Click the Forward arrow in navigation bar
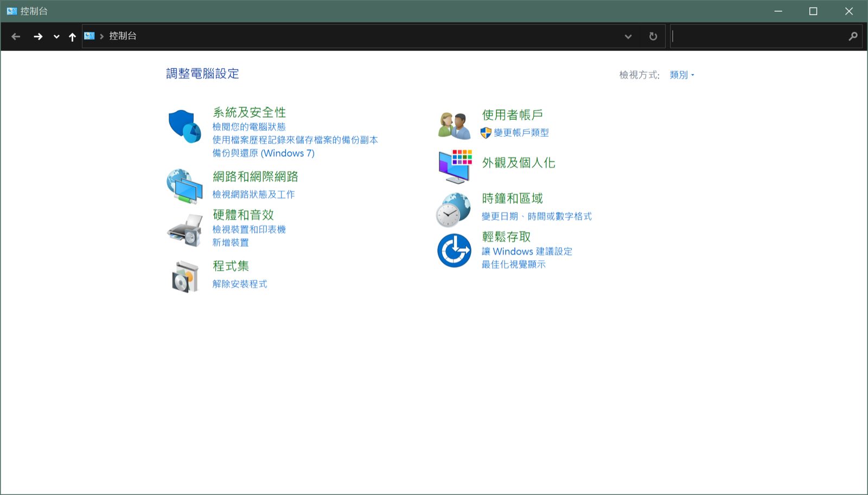The image size is (868, 495). point(38,36)
